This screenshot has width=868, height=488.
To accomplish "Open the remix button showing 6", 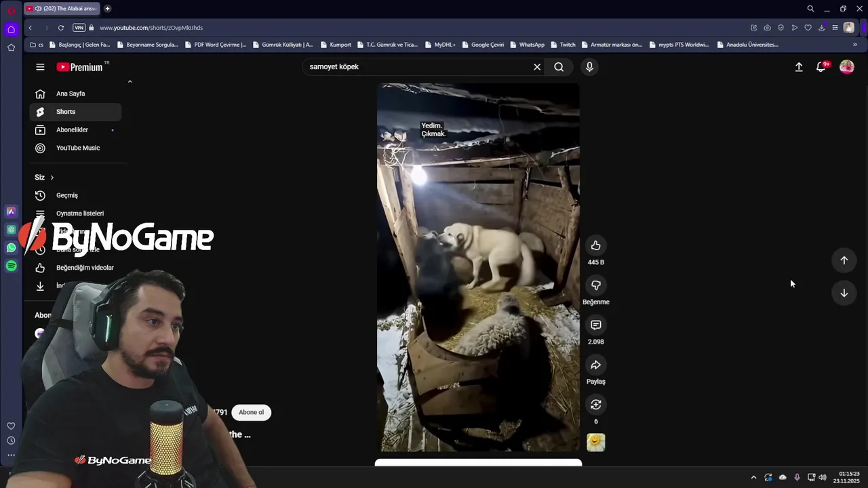I will point(595,405).
